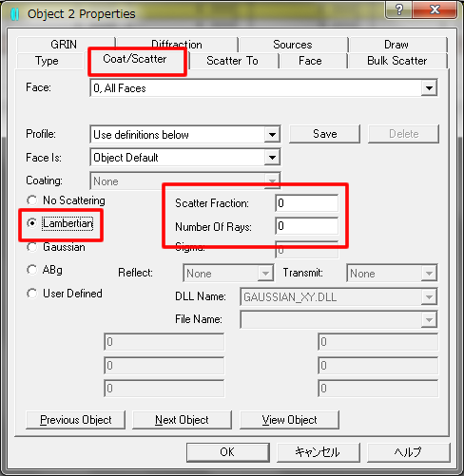This screenshot has width=464, height=476.
Task: Open the Profile dropdown
Action: 272,135
